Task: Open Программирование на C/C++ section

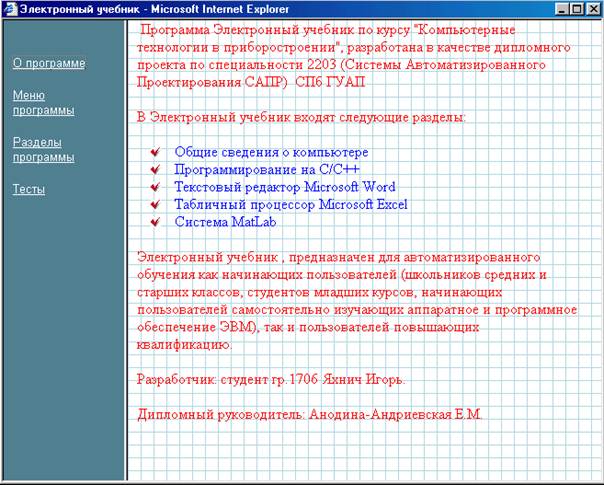Action: 267,169
